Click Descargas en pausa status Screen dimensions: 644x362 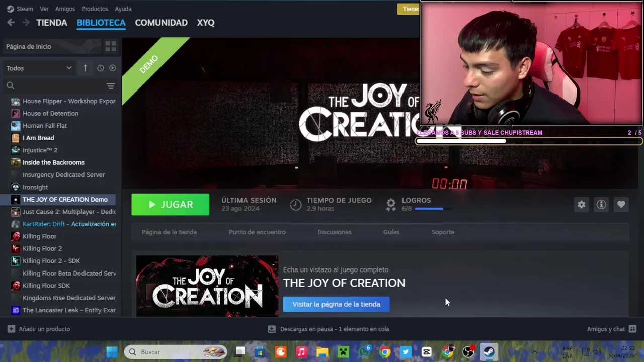tap(335, 329)
